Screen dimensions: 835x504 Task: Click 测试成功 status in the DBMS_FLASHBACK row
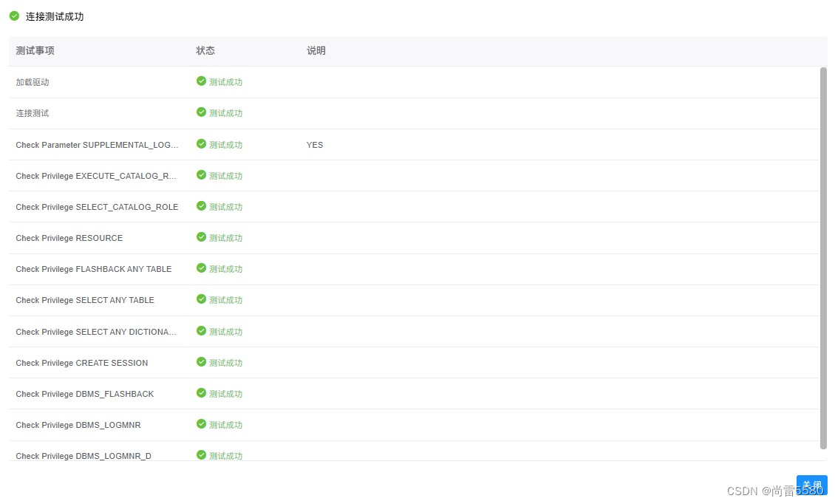[226, 394]
